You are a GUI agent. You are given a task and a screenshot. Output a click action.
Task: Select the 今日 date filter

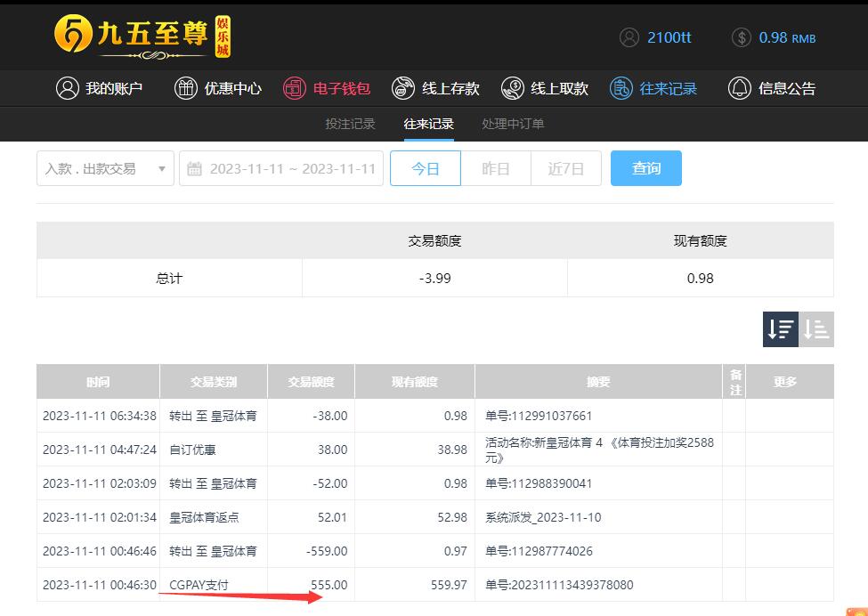(426, 168)
